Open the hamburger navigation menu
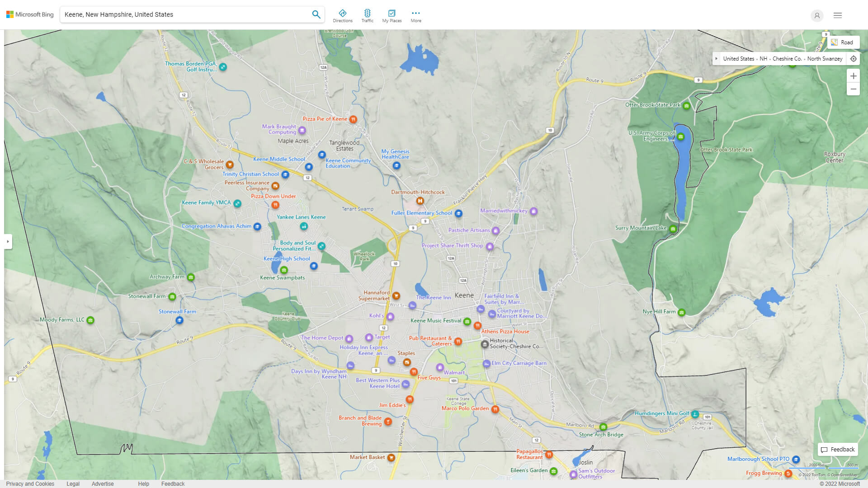This screenshot has height=488, width=868. coord(837,15)
